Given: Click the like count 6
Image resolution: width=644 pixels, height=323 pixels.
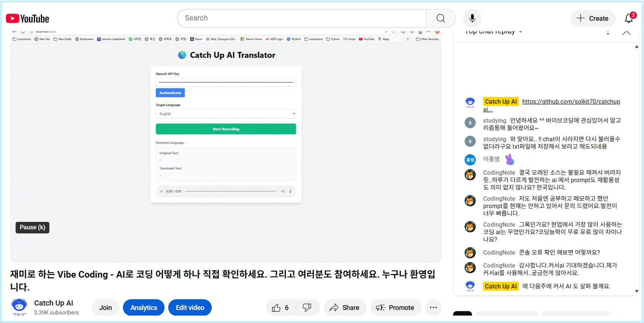Looking at the screenshot, I should click(x=287, y=307).
